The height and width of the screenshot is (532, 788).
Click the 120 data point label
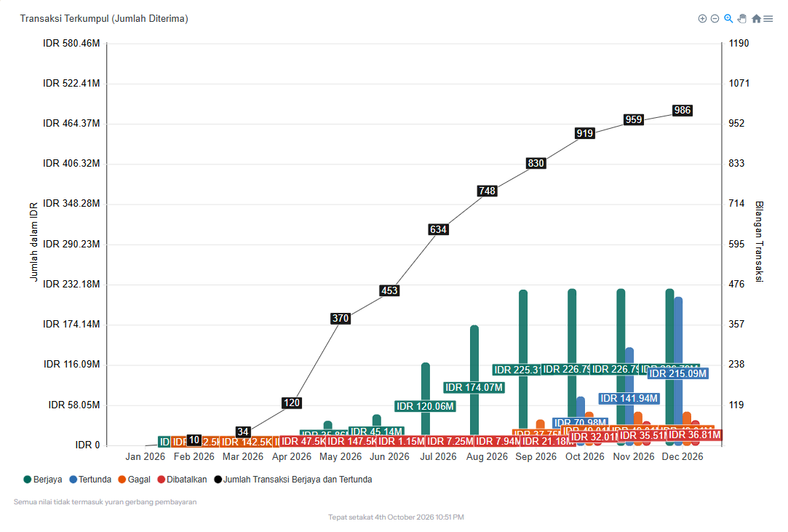(x=292, y=402)
